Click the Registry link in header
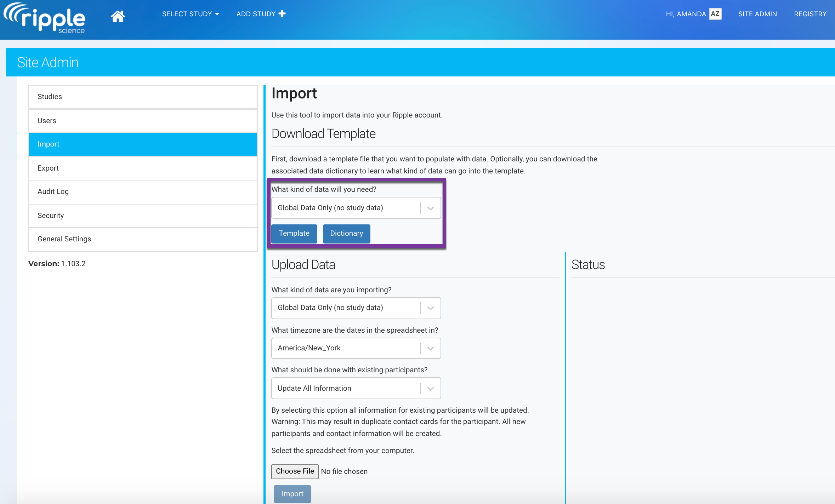835x504 pixels. click(x=810, y=14)
